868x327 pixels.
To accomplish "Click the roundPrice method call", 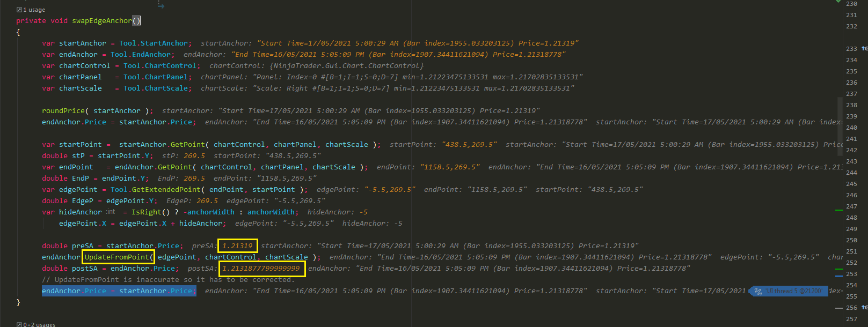I will pos(63,111).
